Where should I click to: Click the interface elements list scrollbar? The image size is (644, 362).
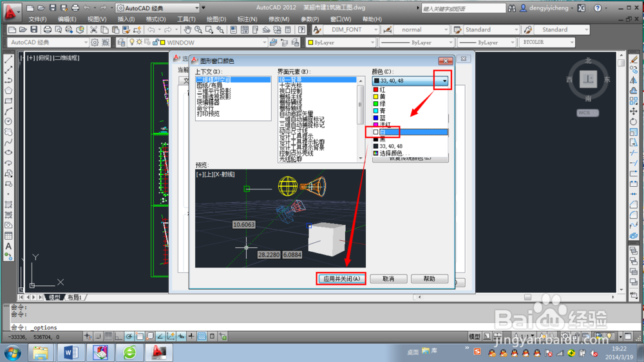click(361, 119)
